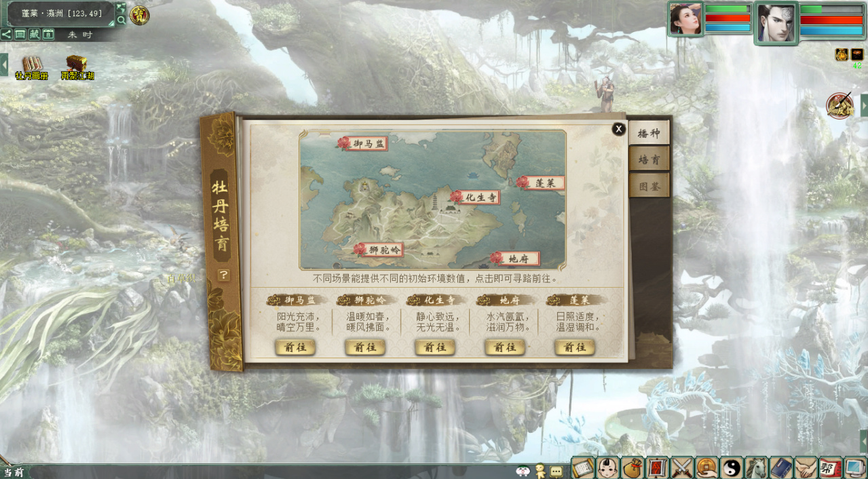The image size is (868, 479).
Task: Click the magnifier search icon beside location
Action: pos(121,20)
